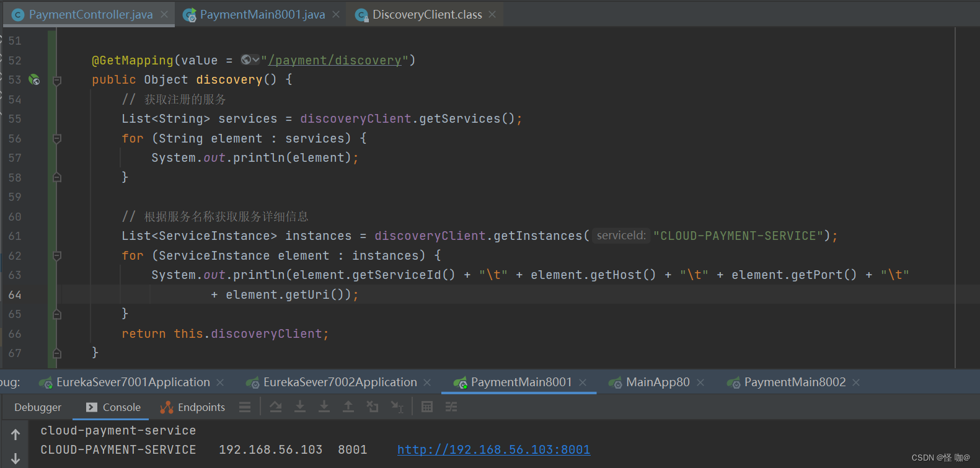Click Spring bean gutter icon on line 53
980x468 pixels.
34,79
